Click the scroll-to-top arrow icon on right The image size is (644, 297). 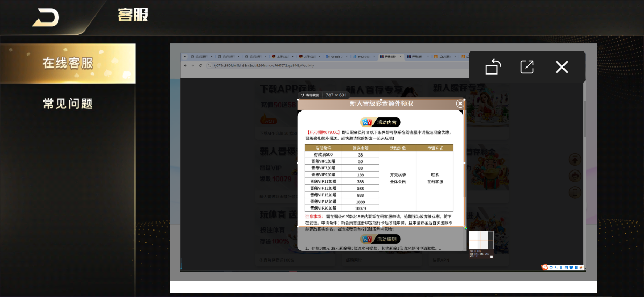tap(575, 159)
